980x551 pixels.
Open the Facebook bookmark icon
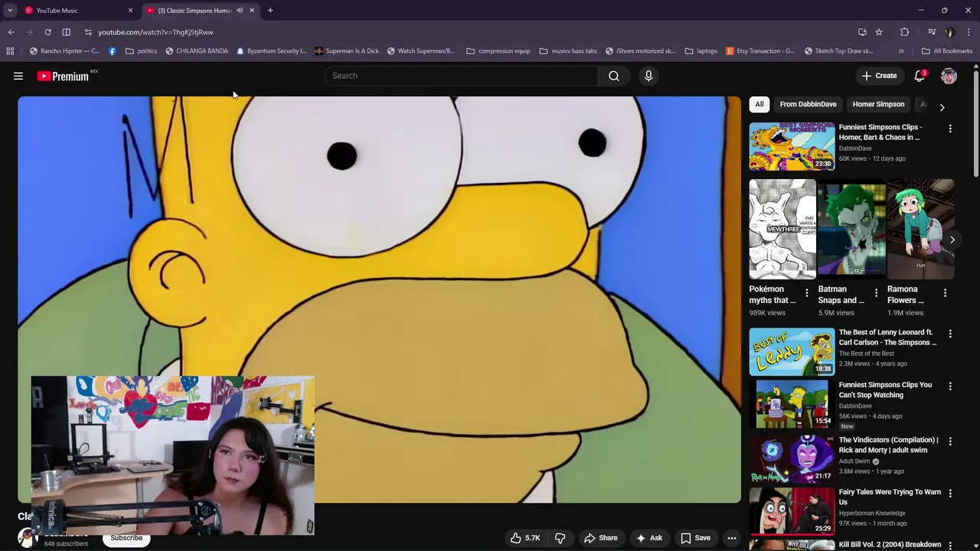tap(113, 51)
